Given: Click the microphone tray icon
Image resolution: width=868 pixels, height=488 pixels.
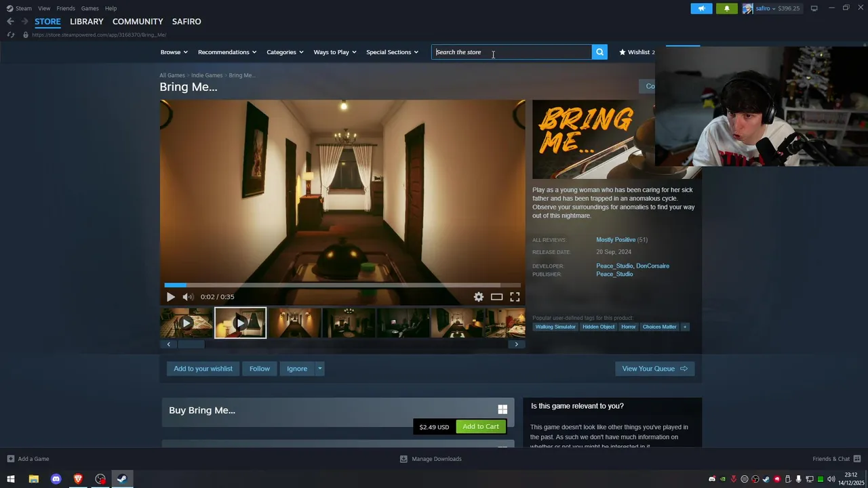Looking at the screenshot, I should [799, 479].
